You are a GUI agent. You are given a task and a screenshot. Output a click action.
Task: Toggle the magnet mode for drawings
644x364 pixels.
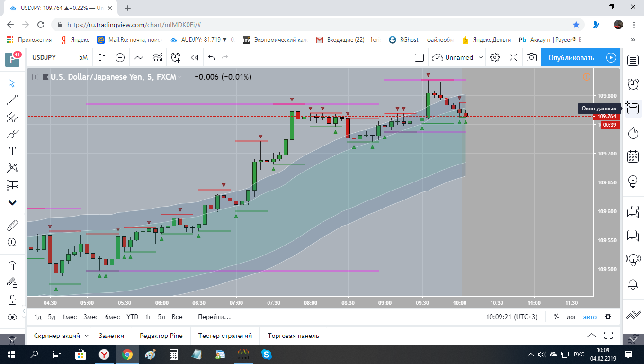click(x=12, y=265)
